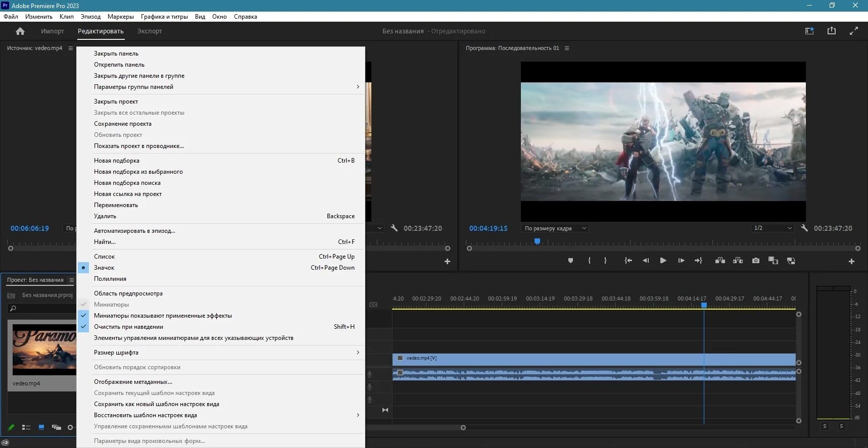The image size is (868, 448).
Task: Click the Play button in Program monitor
Action: click(663, 261)
